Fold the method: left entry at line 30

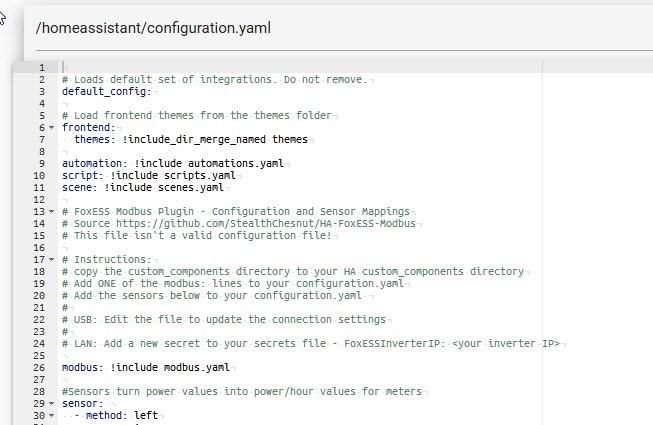pyautogui.click(x=51, y=415)
